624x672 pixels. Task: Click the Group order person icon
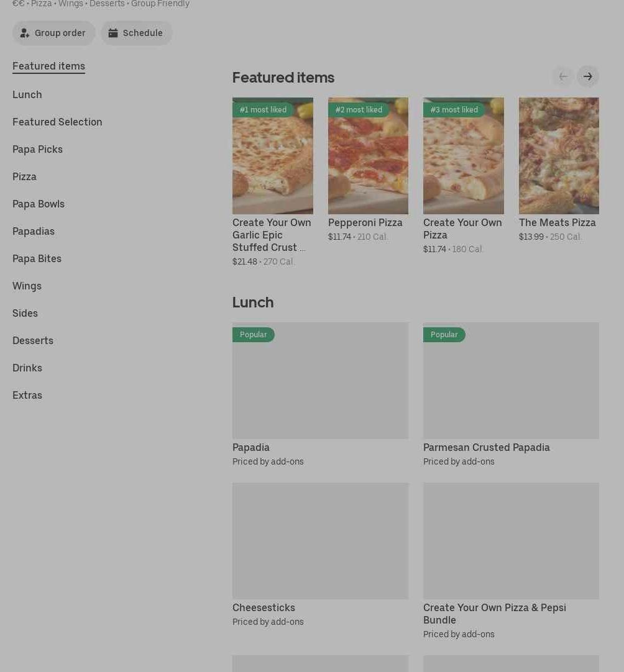tap(25, 33)
